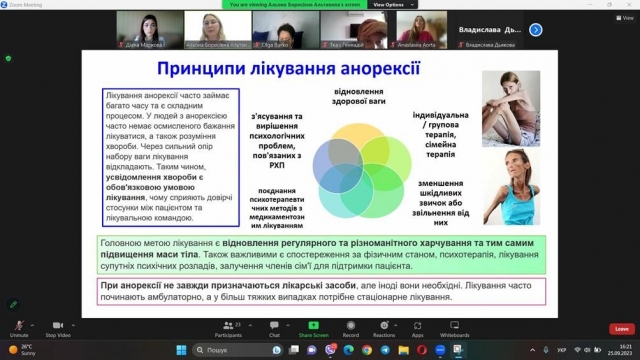
Task: Open the Participants panel
Action: tap(228, 329)
